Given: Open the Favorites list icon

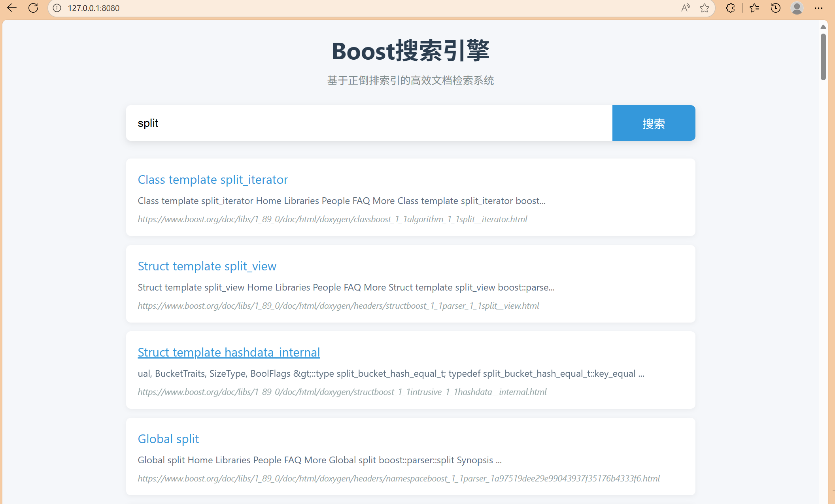Looking at the screenshot, I should (x=754, y=8).
